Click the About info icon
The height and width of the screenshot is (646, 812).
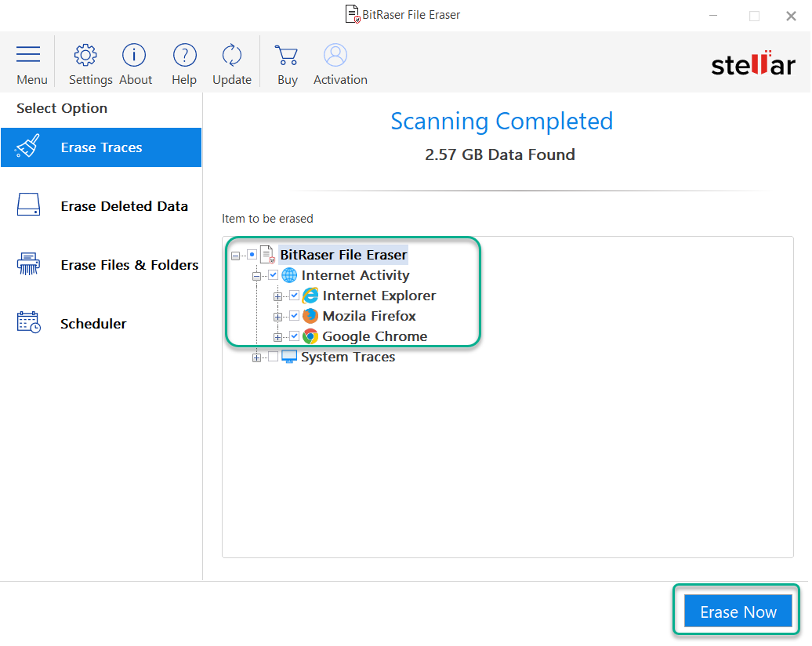134,55
